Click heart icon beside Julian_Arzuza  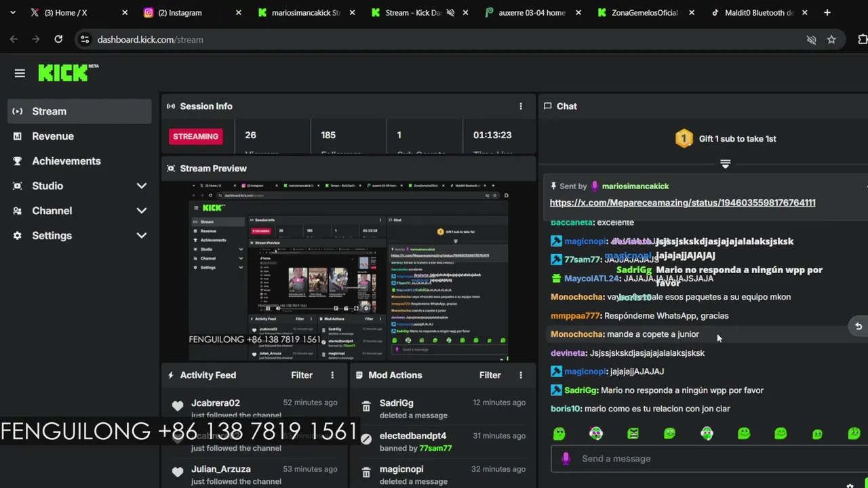coord(178,472)
